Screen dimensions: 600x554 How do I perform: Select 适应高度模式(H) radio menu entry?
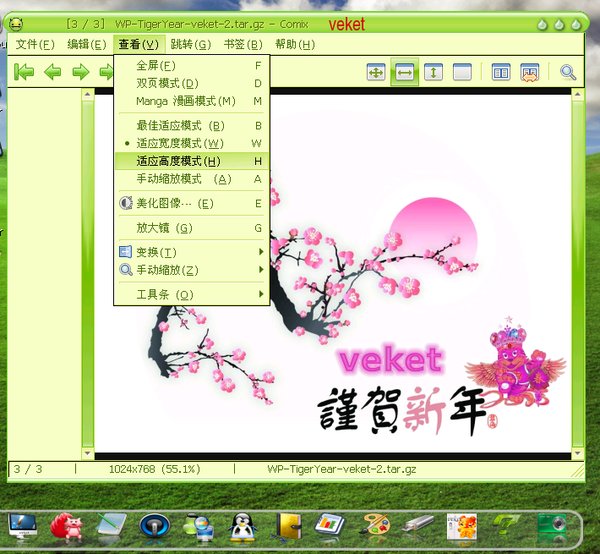tap(192, 161)
